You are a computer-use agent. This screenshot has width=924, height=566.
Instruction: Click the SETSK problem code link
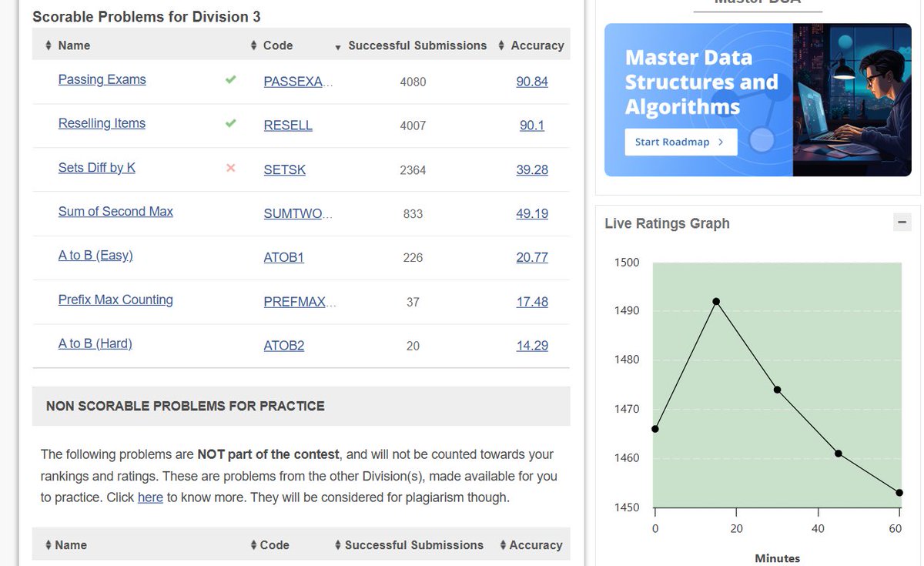tap(285, 170)
